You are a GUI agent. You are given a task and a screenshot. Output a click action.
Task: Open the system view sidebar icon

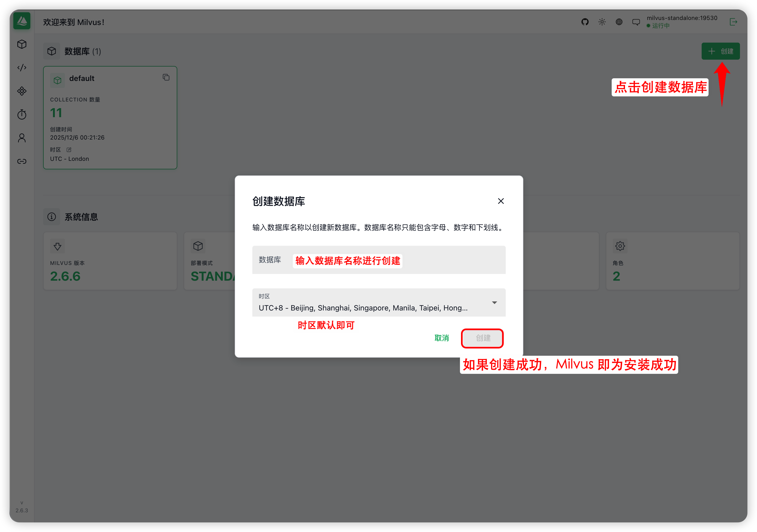click(22, 91)
